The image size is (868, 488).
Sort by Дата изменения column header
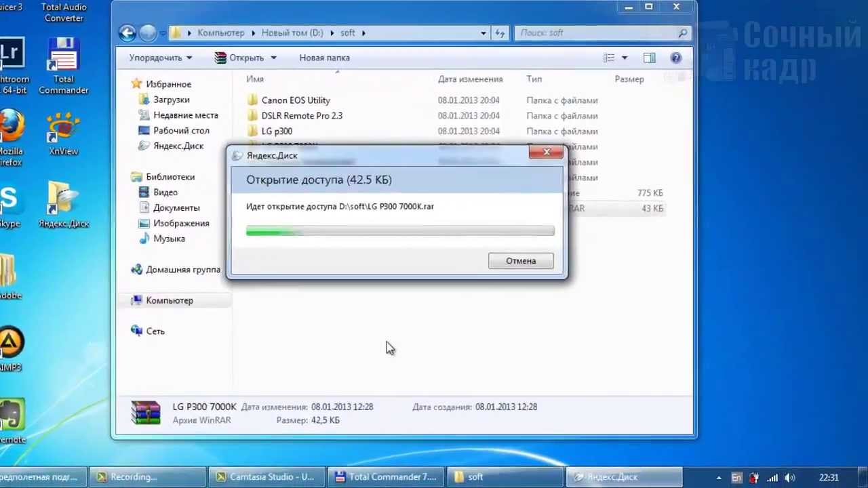470,79
